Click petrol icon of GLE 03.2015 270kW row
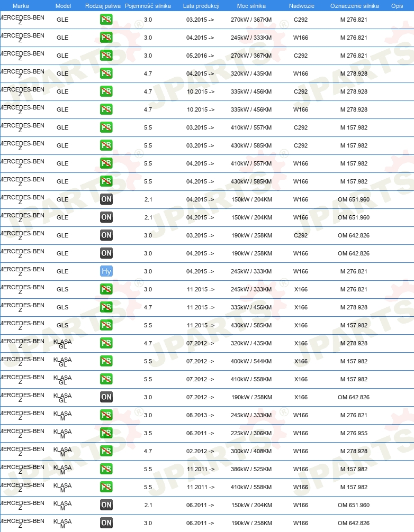The image size is (414, 532). tap(106, 20)
